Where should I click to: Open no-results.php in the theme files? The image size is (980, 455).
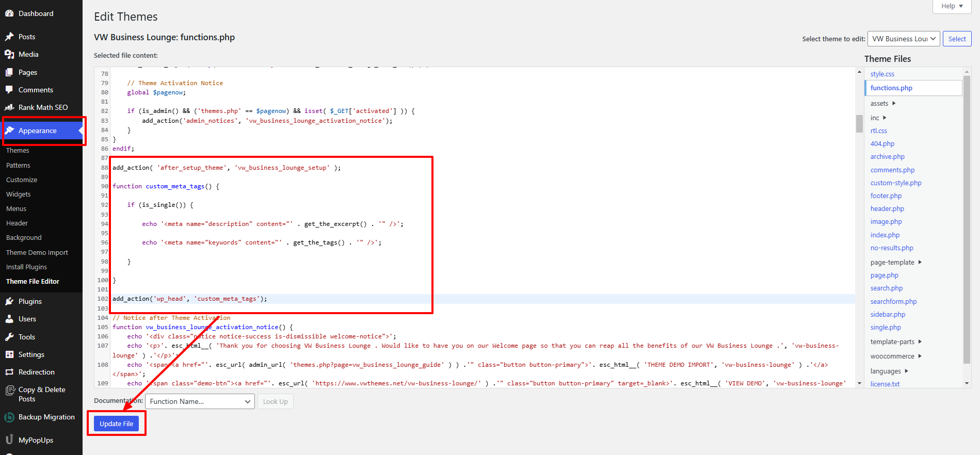pos(892,248)
